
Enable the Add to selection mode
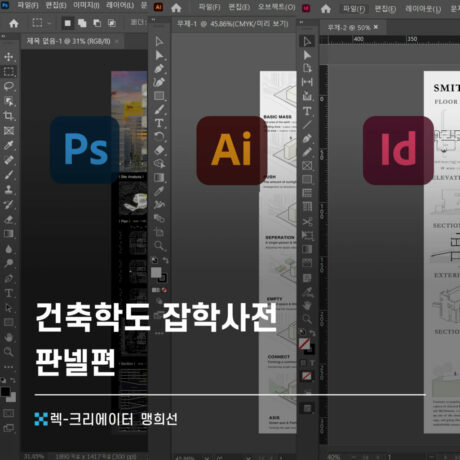[x=82, y=23]
